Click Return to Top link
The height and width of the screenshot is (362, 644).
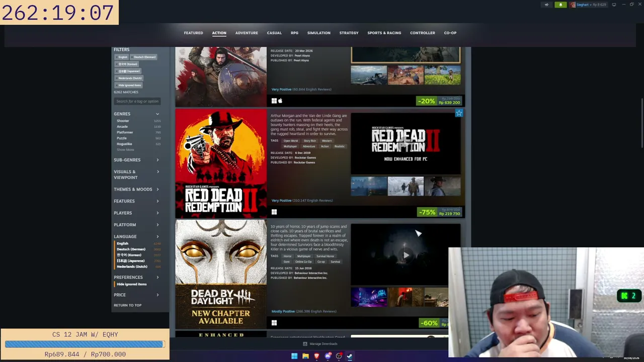(128, 305)
